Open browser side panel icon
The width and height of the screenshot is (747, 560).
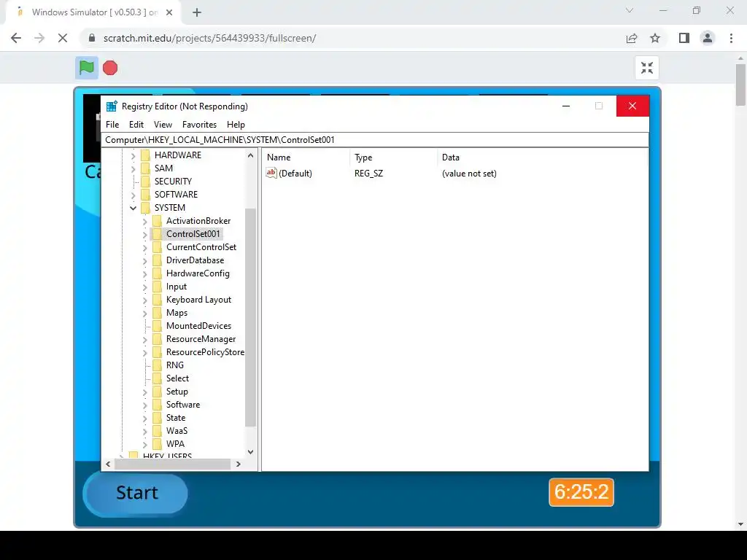[684, 38]
